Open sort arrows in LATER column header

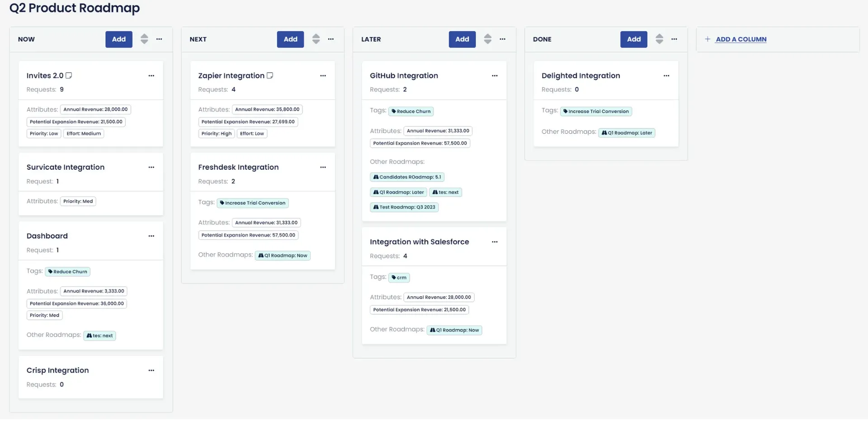click(x=487, y=39)
